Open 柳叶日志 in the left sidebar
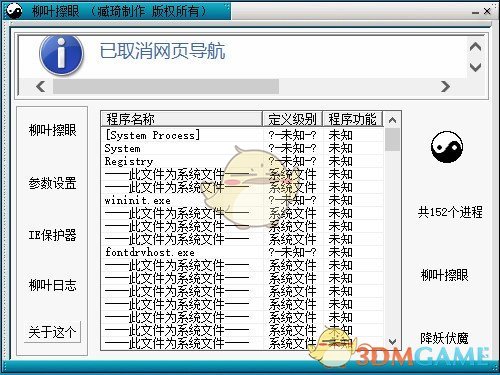500x375 pixels. tap(52, 285)
